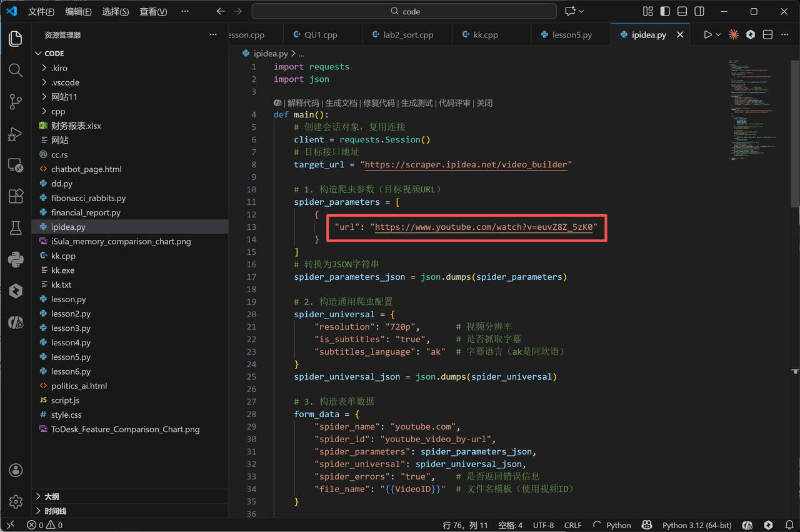This screenshot has height=532, width=800.
Task: Open the Extensions view
Action: (x=16, y=196)
